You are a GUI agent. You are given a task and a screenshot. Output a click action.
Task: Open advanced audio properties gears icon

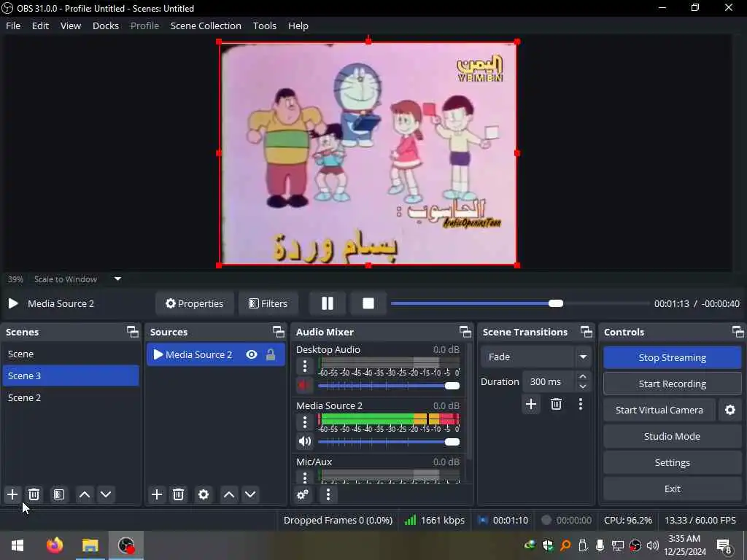(303, 495)
